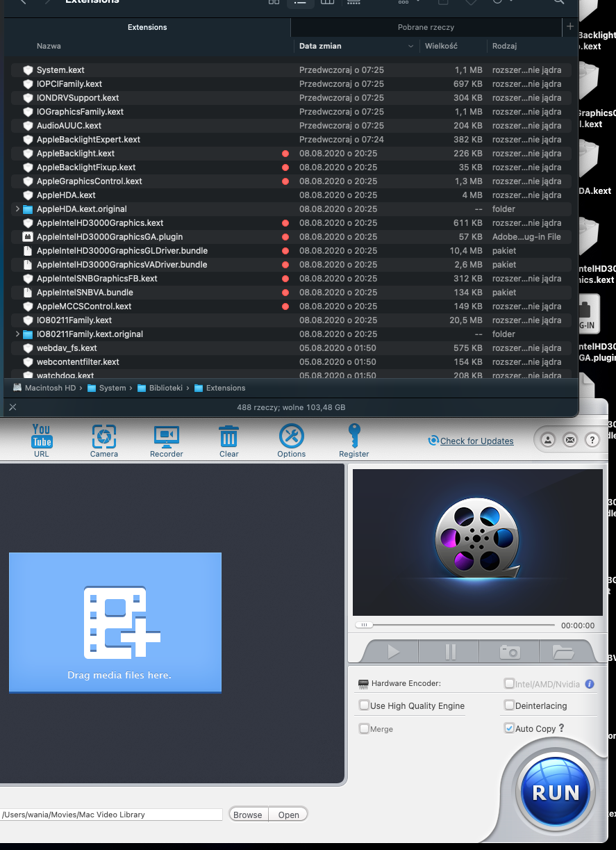Click the mail envelope icon
Image resolution: width=616 pixels, height=850 pixels.
click(x=570, y=439)
